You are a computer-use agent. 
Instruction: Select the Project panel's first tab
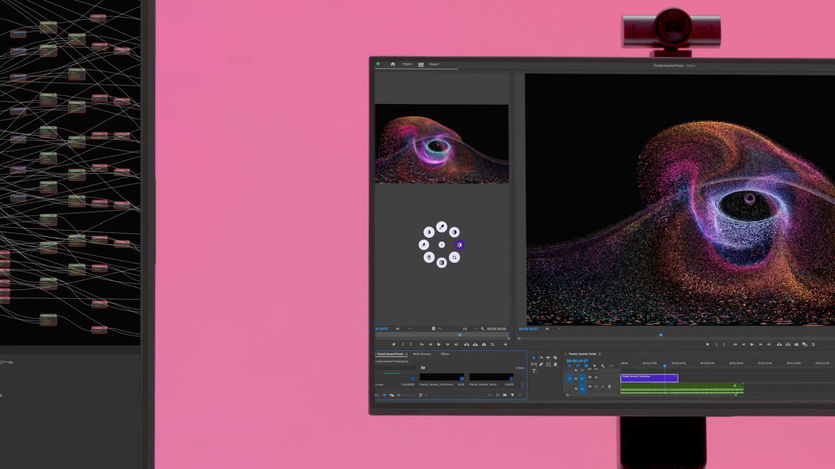coord(390,354)
